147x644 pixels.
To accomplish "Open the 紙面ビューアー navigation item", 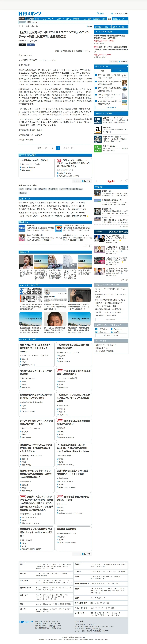I will [119, 19].
